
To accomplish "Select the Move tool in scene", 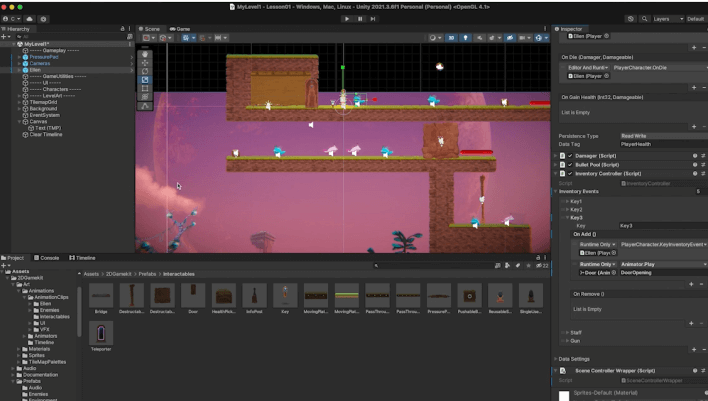I will pyautogui.click(x=145, y=63).
